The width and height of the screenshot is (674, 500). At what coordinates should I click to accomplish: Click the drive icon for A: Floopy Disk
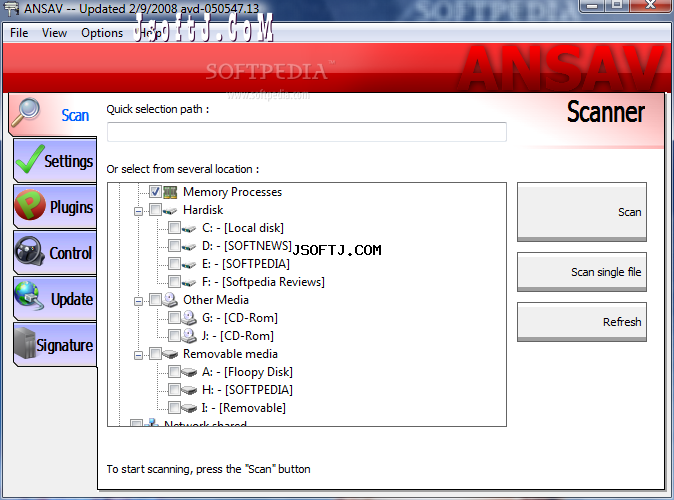pos(189,372)
